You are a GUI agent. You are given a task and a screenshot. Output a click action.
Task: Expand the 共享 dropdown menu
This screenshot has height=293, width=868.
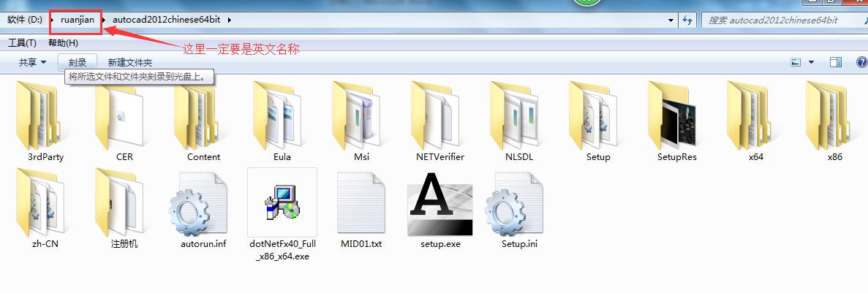pos(33,62)
